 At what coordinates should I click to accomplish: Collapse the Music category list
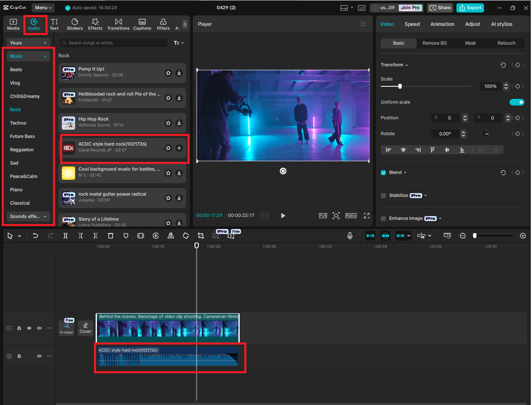28,56
